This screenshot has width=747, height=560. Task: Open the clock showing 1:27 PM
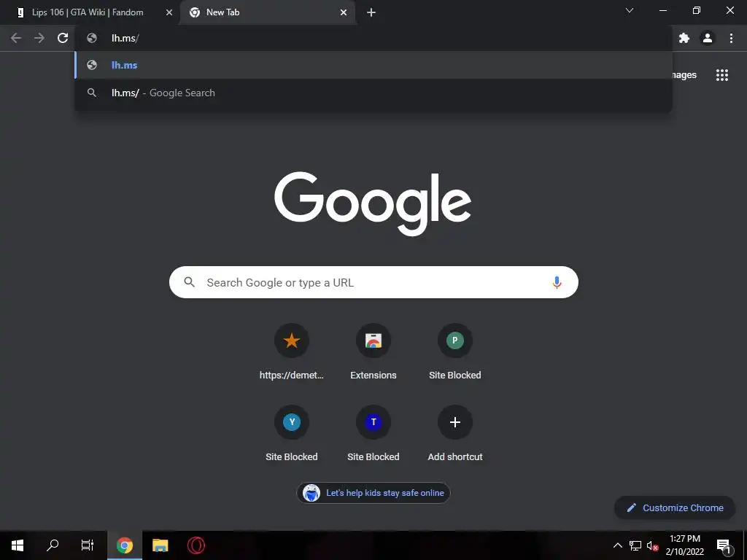[684, 545]
